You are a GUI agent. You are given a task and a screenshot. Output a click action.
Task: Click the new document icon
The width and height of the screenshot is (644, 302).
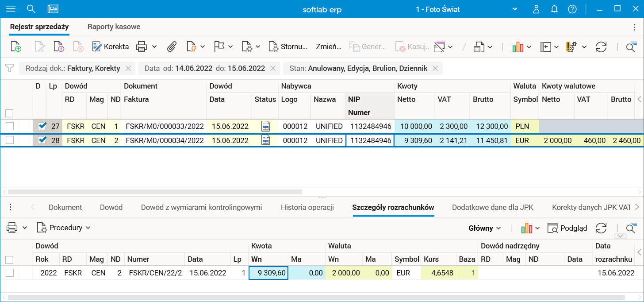click(x=15, y=46)
